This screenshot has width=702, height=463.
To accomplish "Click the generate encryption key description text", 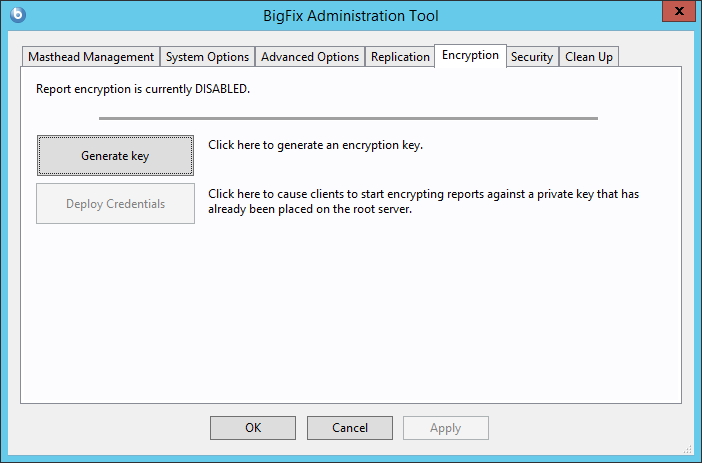I will click(316, 145).
